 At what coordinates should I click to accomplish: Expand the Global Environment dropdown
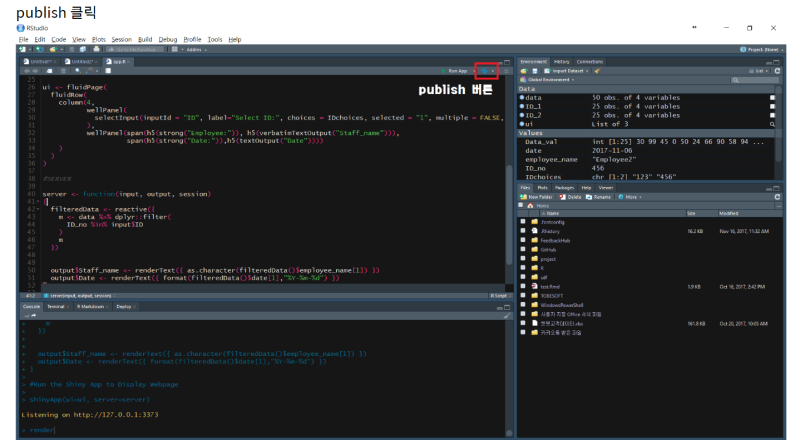point(550,79)
